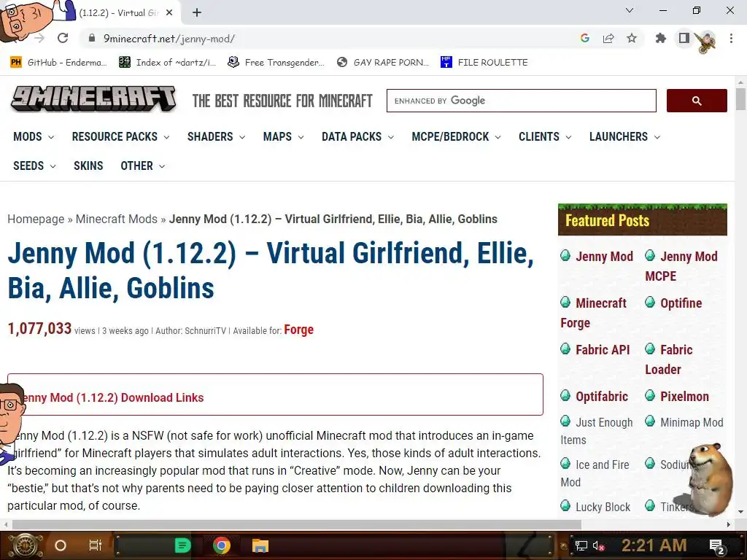
Task: Expand the CLIENTS menu
Action: (x=545, y=136)
